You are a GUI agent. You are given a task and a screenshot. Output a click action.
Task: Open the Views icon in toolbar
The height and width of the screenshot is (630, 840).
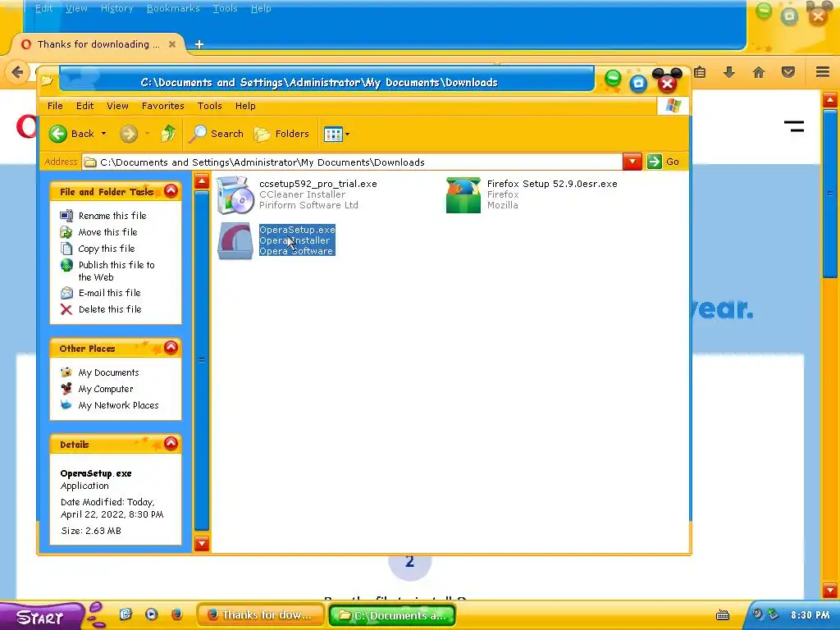pos(333,134)
